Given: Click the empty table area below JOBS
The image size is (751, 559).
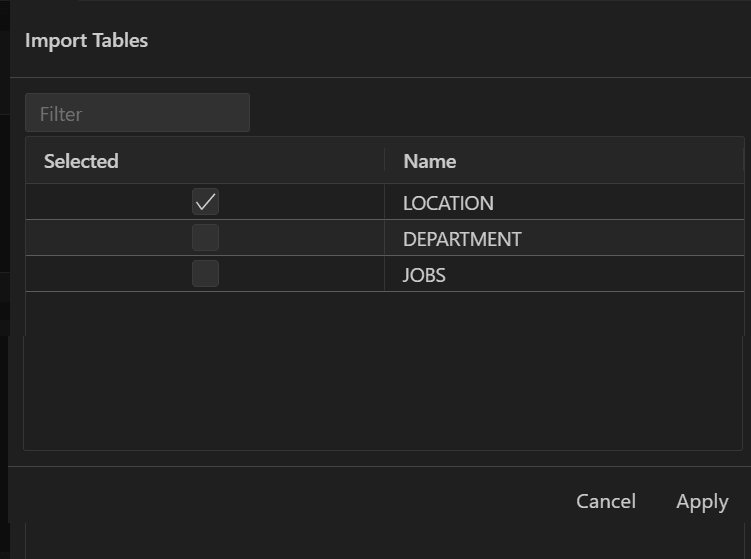Looking at the screenshot, I should (x=384, y=370).
